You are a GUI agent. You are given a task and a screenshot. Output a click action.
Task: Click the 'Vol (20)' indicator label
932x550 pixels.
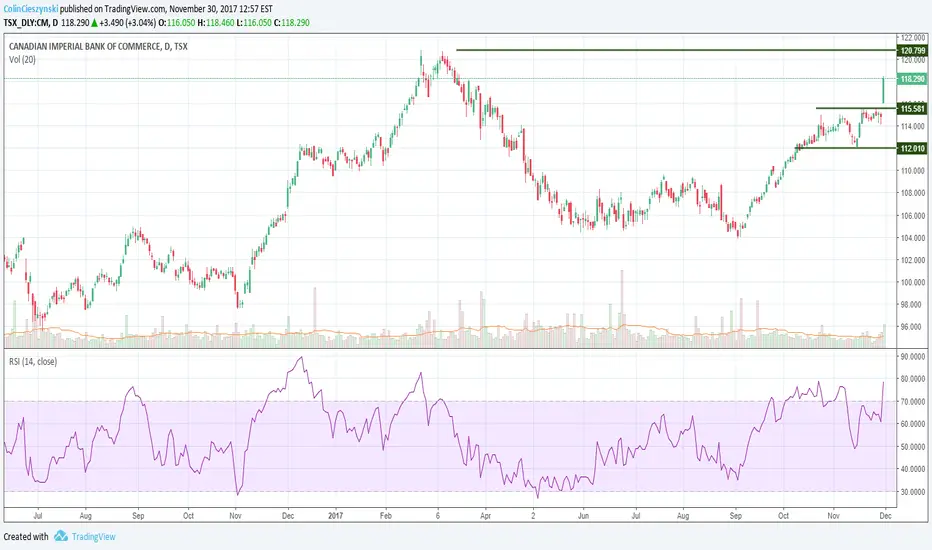(x=22, y=59)
